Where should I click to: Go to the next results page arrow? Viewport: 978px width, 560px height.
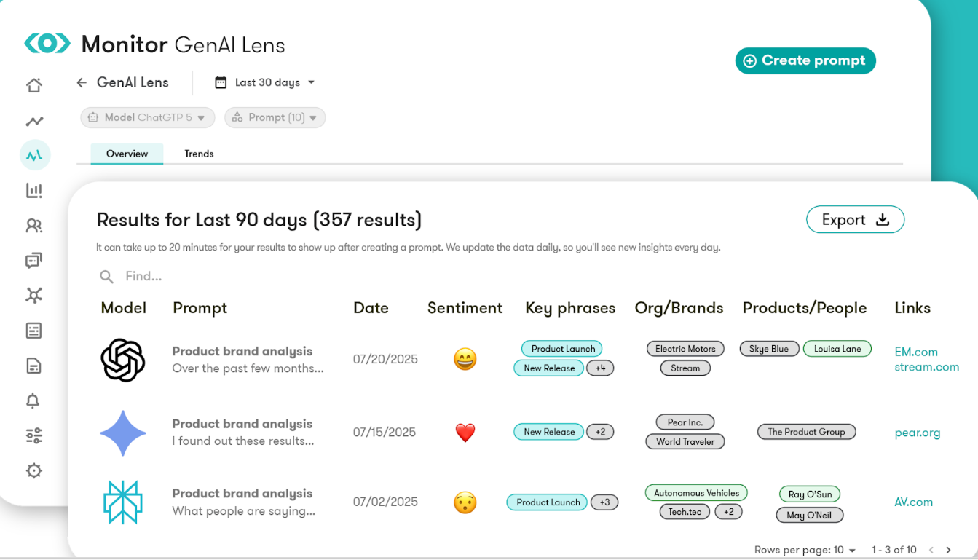click(948, 550)
